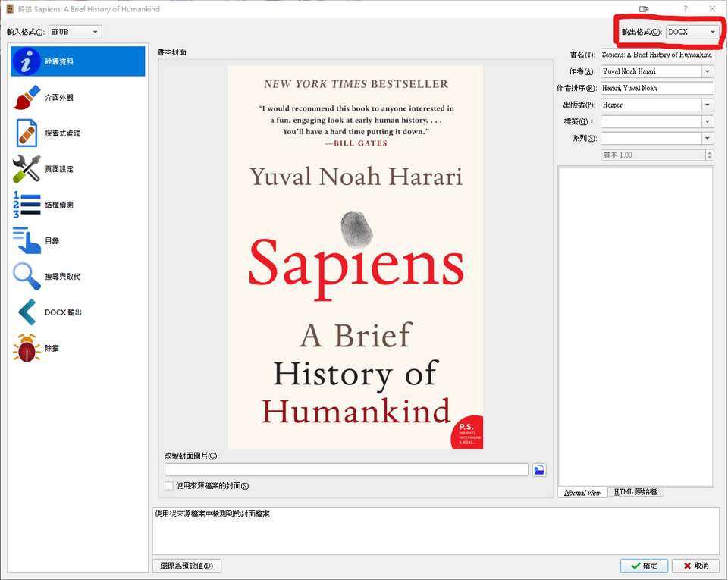The image size is (728, 580).
Task: Switch to HTML 原始檔 tab
Action: pos(635,492)
